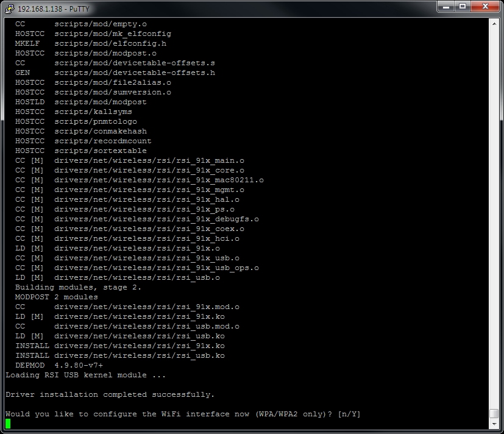
Task: Click the PuTTY icon in the title bar
Action: (10, 9)
